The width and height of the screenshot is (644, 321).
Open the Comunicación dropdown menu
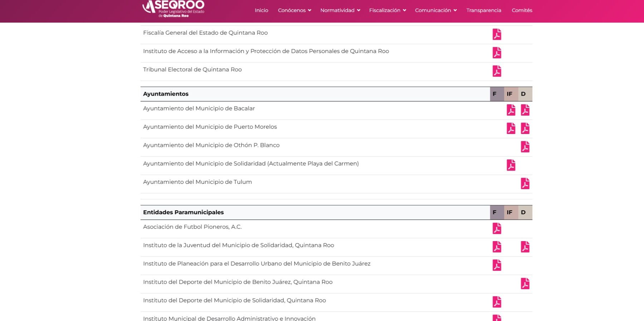tap(435, 10)
